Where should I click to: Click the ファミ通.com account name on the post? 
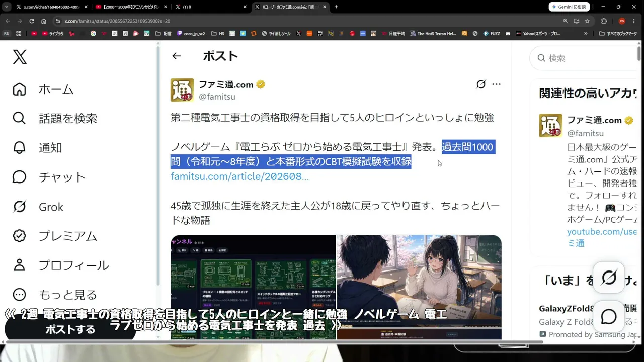(226, 84)
